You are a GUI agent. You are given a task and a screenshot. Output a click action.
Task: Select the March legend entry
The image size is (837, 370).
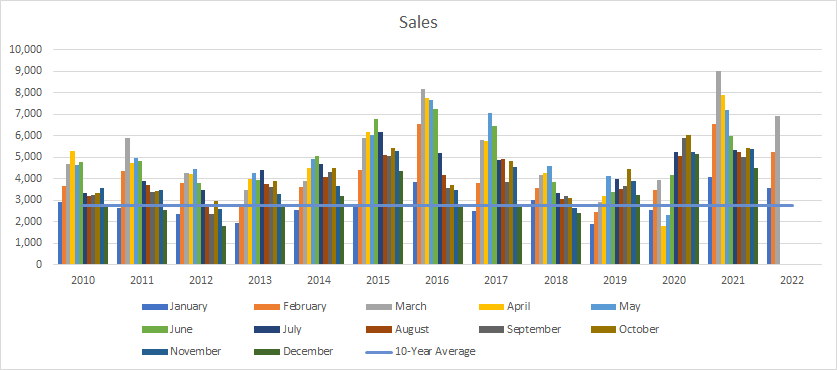pos(397,306)
